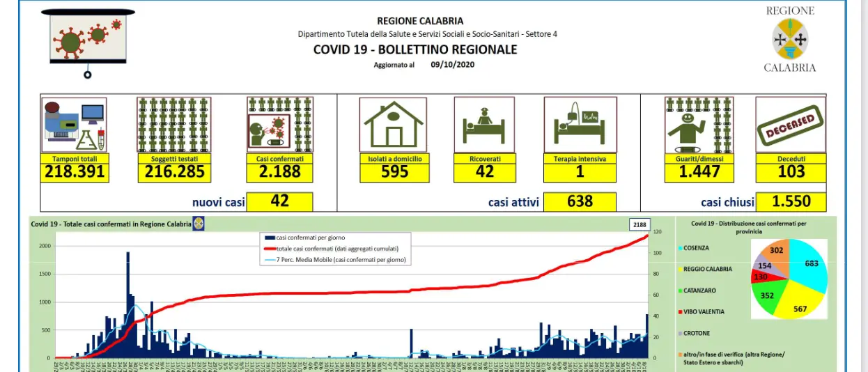The image size is (868, 372).
Task: Select the Soggetti testati people grid icon
Action: coord(174,125)
